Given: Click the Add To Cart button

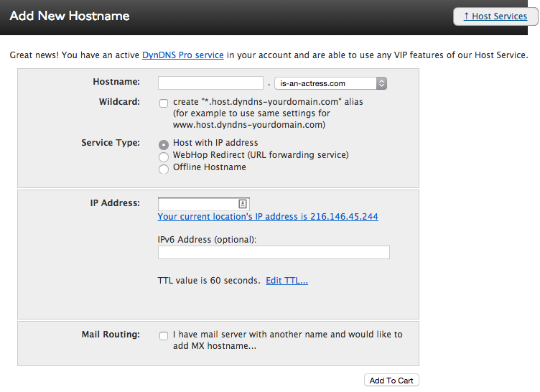Looking at the screenshot, I should point(391,381).
